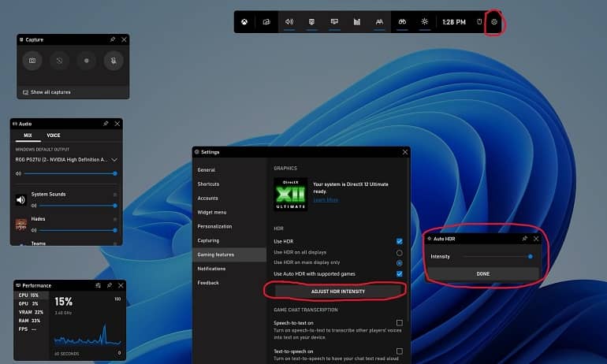Toggle the Auto HDR sun icon in Game Bar

pos(425,22)
